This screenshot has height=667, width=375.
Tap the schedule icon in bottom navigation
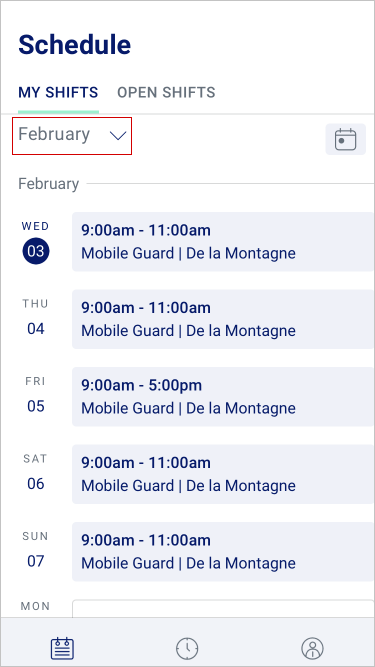pyautogui.click(x=62, y=649)
